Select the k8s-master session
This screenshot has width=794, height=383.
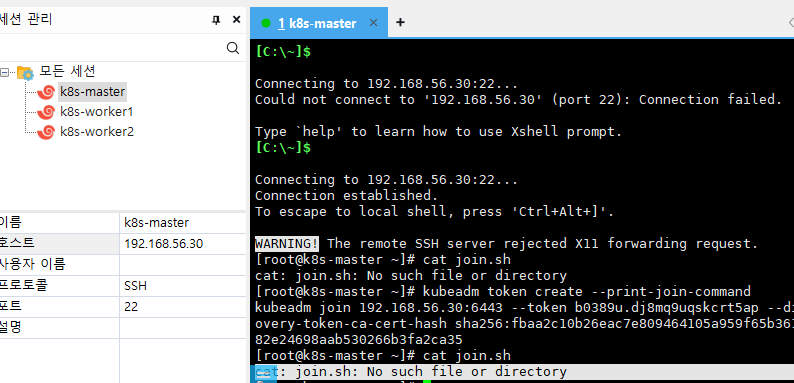92,92
